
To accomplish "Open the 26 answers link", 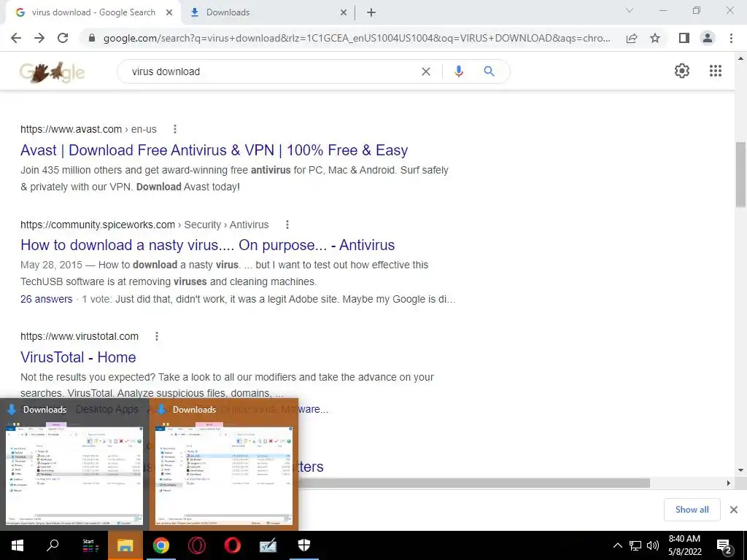I will click(46, 299).
